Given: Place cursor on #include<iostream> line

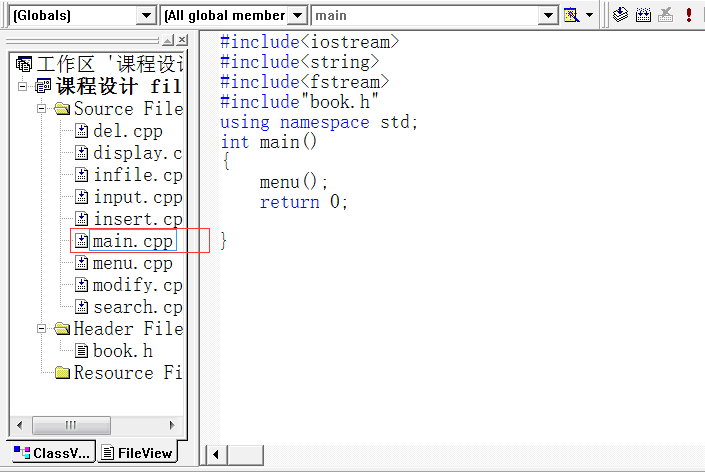Looking at the screenshot, I should click(x=309, y=42).
